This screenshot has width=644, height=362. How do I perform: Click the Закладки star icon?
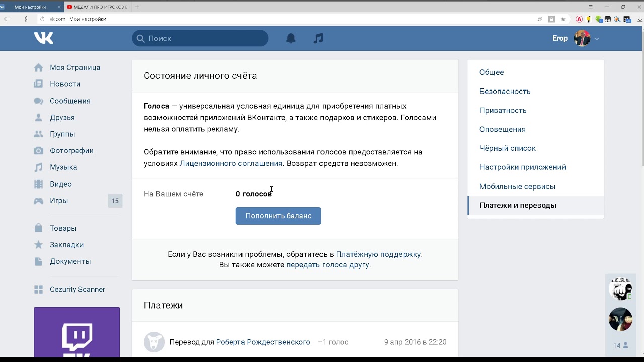pos(38,245)
